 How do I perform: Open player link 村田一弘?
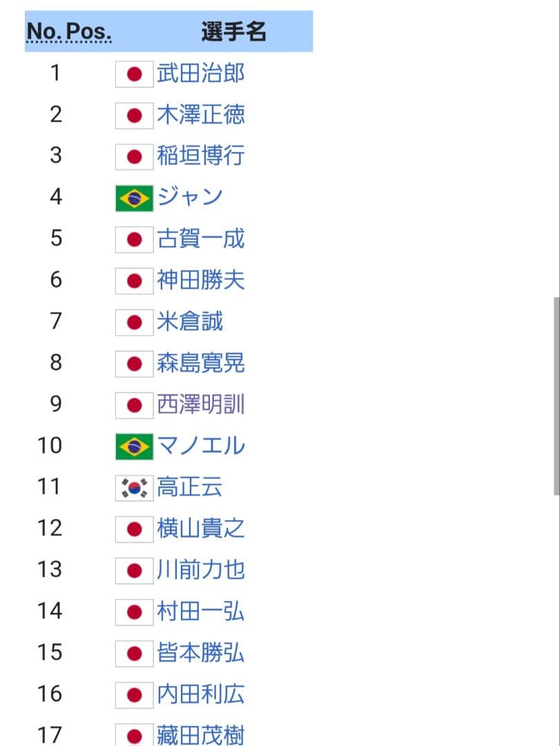(x=201, y=612)
